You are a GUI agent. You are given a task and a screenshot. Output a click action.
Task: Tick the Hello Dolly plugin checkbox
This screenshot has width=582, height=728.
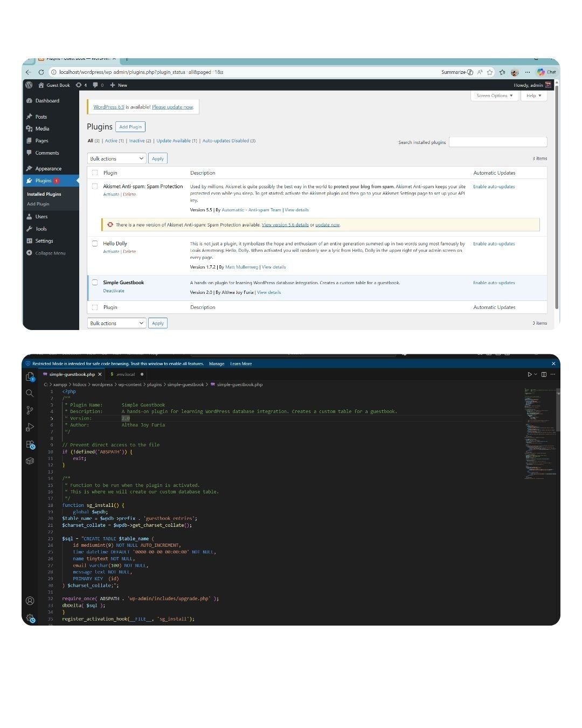pos(95,244)
